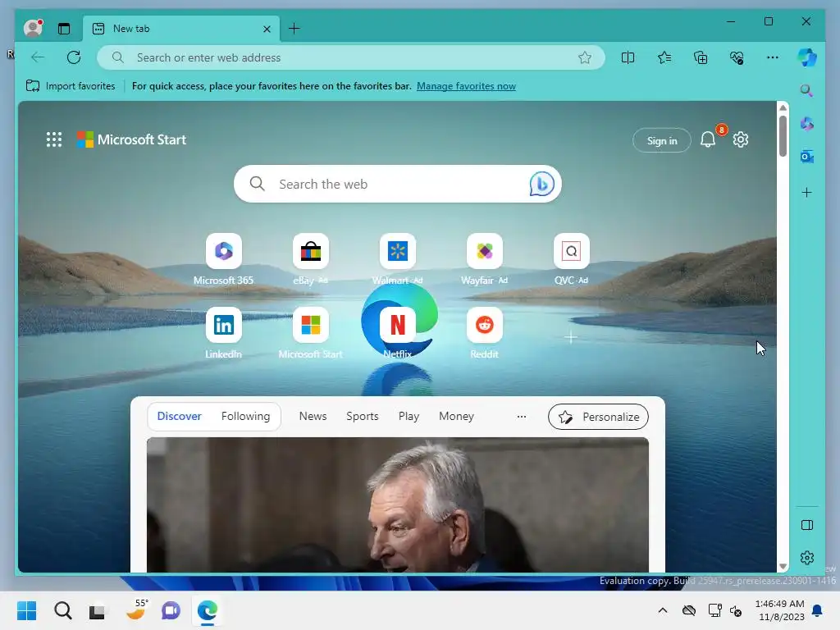
Task: Click the Personalize button
Action: click(598, 417)
